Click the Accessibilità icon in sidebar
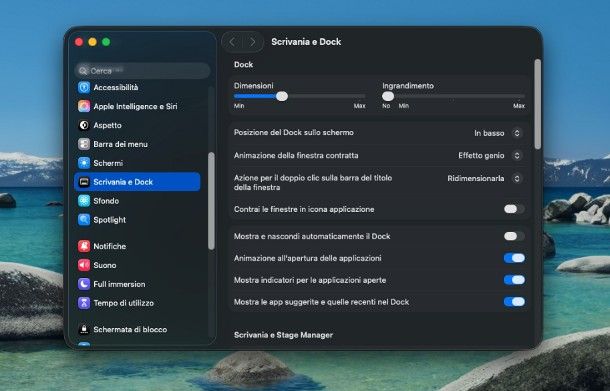Image resolution: width=610 pixels, height=391 pixels. 84,87
